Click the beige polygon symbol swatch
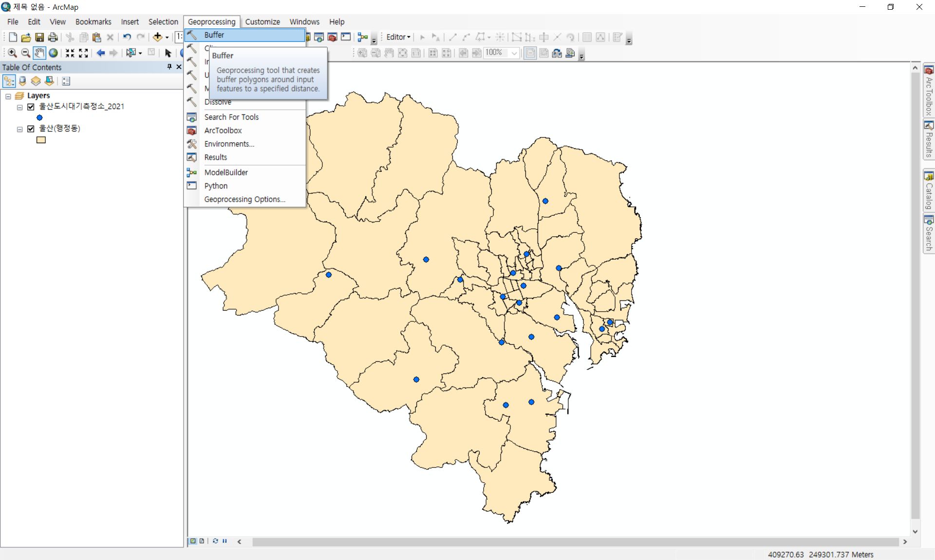This screenshot has width=935, height=560. (x=41, y=140)
